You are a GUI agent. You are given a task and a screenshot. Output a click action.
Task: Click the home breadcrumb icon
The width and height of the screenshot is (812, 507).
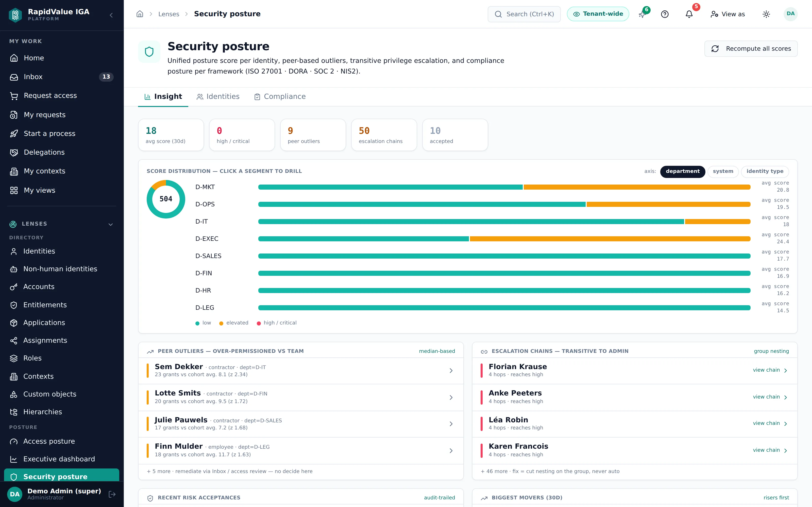140,14
